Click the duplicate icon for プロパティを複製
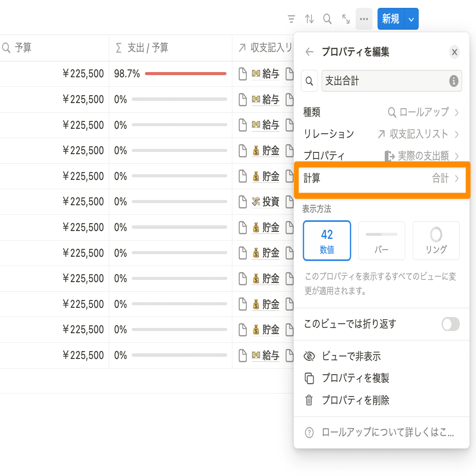The image size is (476, 476). click(309, 378)
